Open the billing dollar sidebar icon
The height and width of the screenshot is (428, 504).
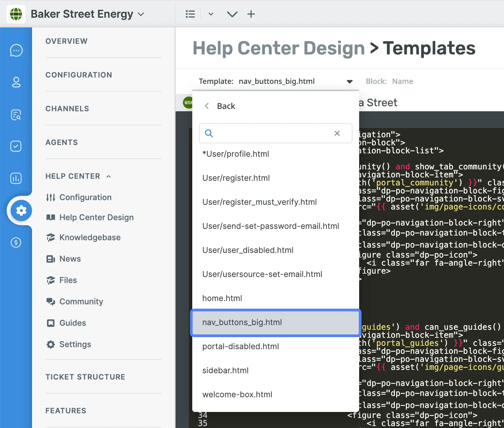[16, 243]
